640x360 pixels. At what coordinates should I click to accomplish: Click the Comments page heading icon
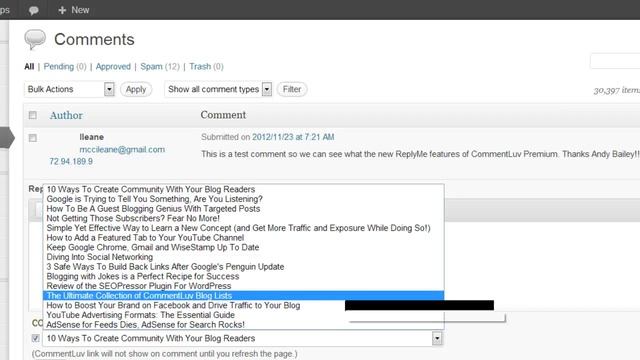(x=35, y=39)
